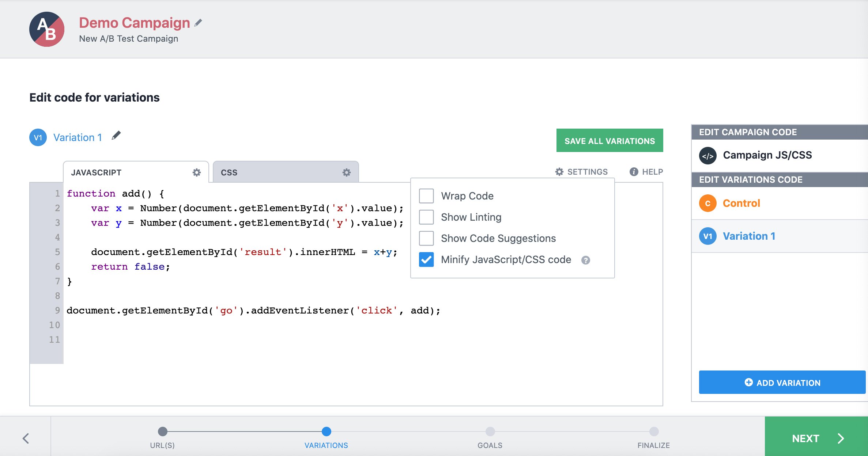Click the A/B campaign logo icon

click(x=47, y=29)
